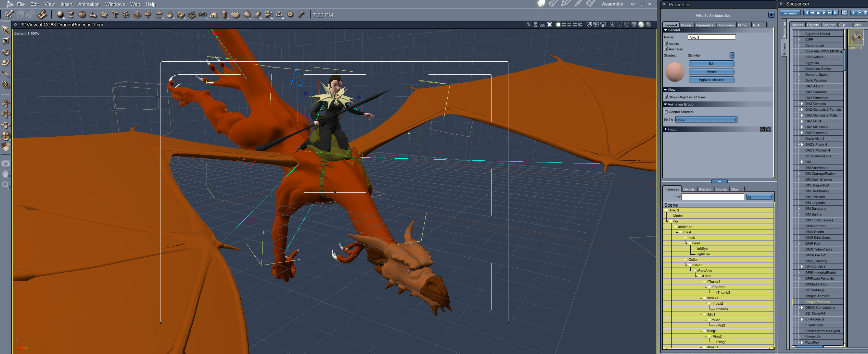Open the Find filter All dropdown
Image resolution: width=868 pixels, height=354 pixels.
coord(759,197)
